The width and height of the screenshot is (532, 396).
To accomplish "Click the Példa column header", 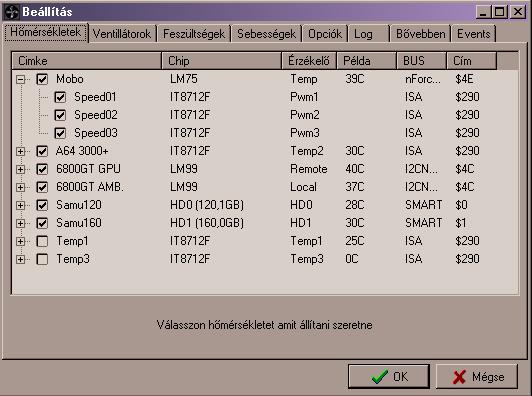I will click(367, 61).
